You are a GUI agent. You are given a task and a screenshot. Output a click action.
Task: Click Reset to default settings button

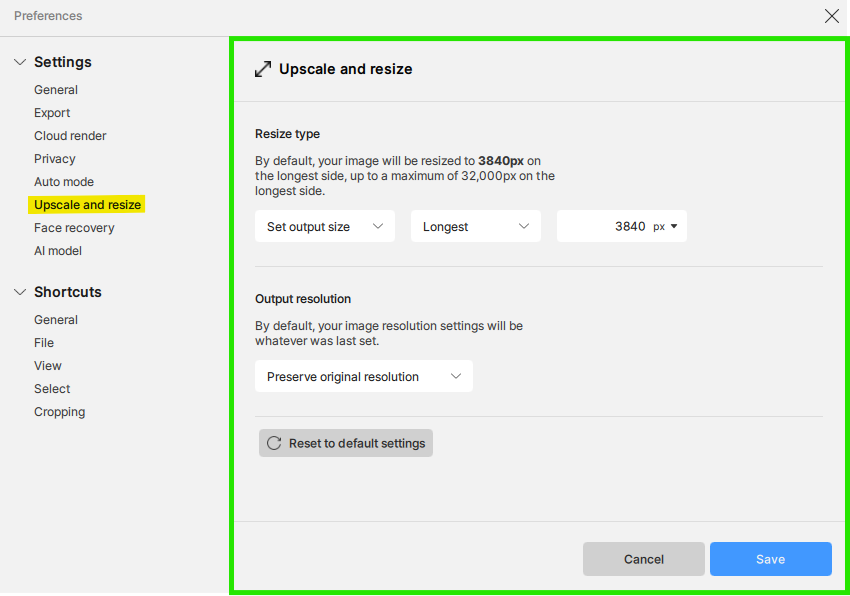pos(346,443)
